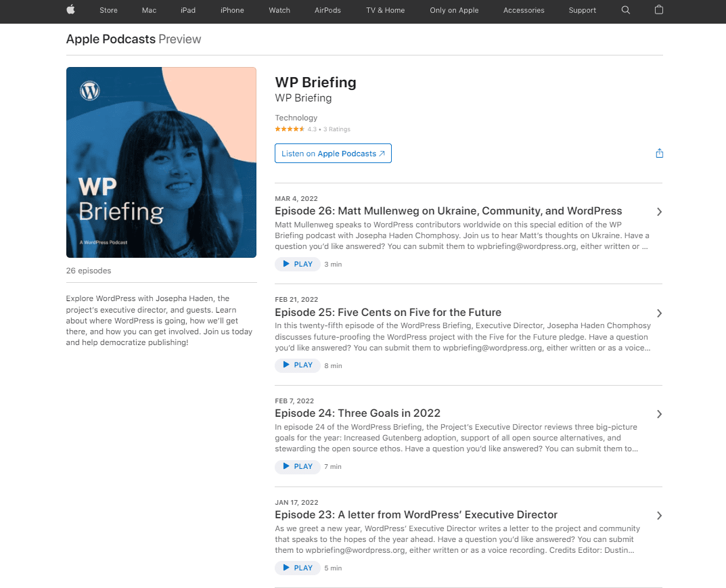Expand Episode 23 with its chevron
Image resolution: width=726 pixels, height=588 pixels.
[x=658, y=516]
